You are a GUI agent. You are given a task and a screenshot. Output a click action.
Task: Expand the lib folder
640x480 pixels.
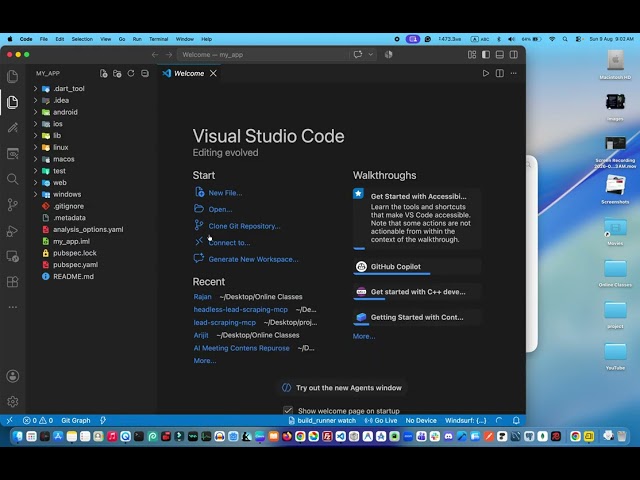click(36, 136)
